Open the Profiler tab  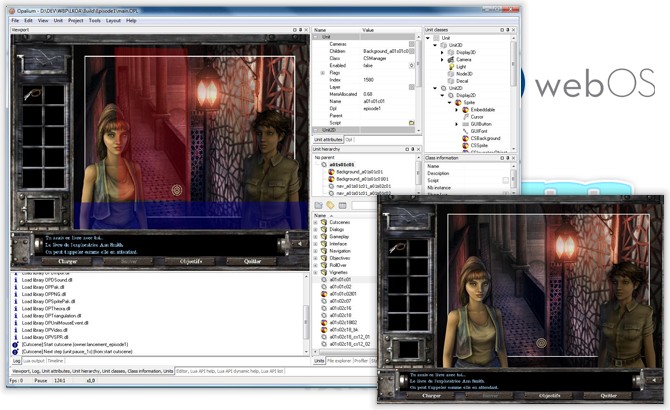[x=361, y=361]
